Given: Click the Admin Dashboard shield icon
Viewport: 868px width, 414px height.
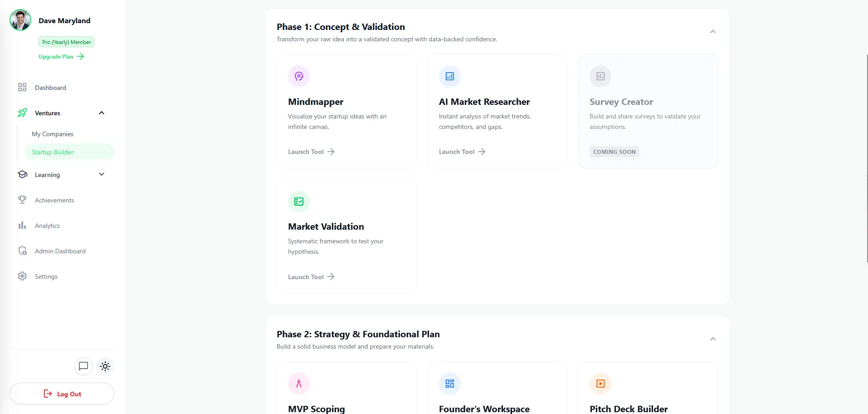Looking at the screenshot, I should pyautogui.click(x=22, y=251).
